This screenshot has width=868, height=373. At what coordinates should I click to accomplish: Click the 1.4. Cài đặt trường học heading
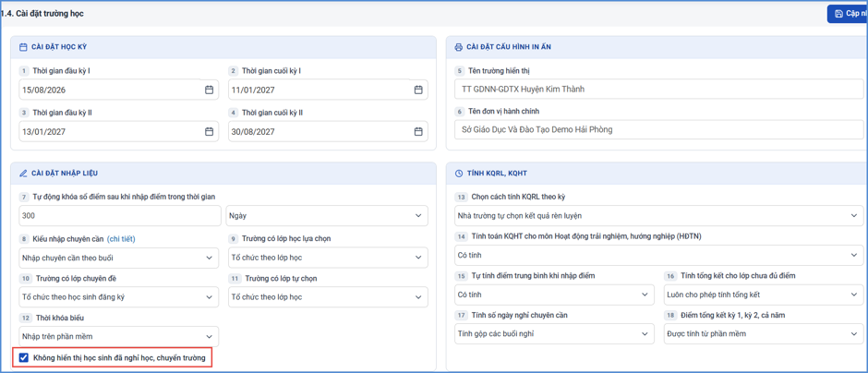(x=42, y=13)
